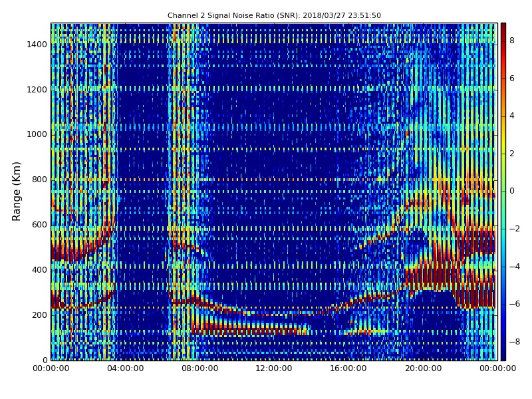Click the 1000 range axis tick label

(37, 134)
